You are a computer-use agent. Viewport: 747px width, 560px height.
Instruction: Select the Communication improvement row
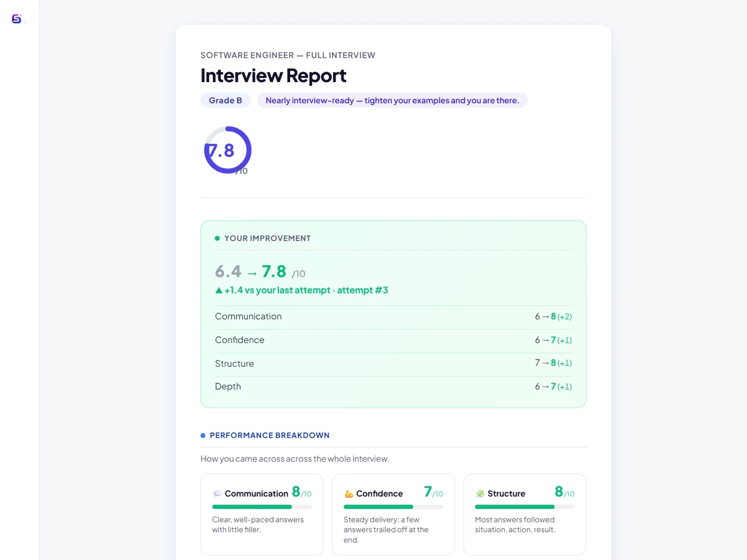(393, 317)
